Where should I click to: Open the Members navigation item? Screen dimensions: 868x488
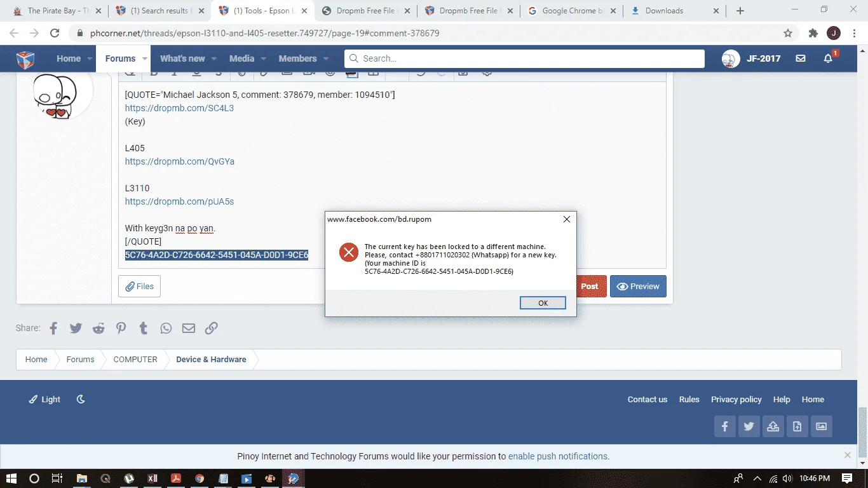pos(297,58)
